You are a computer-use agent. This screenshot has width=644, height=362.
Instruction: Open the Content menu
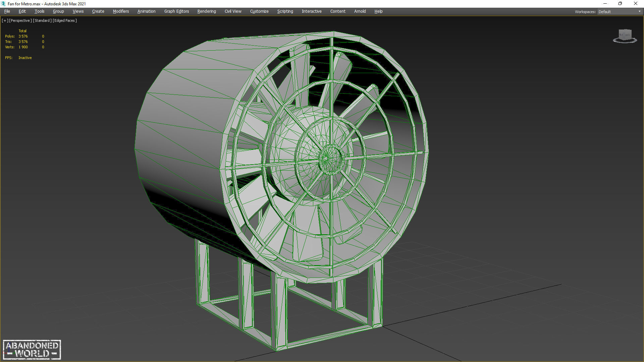click(338, 11)
